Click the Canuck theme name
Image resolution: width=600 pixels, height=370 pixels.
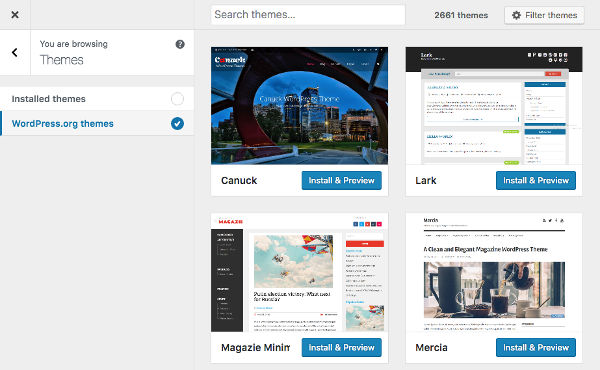239,181
